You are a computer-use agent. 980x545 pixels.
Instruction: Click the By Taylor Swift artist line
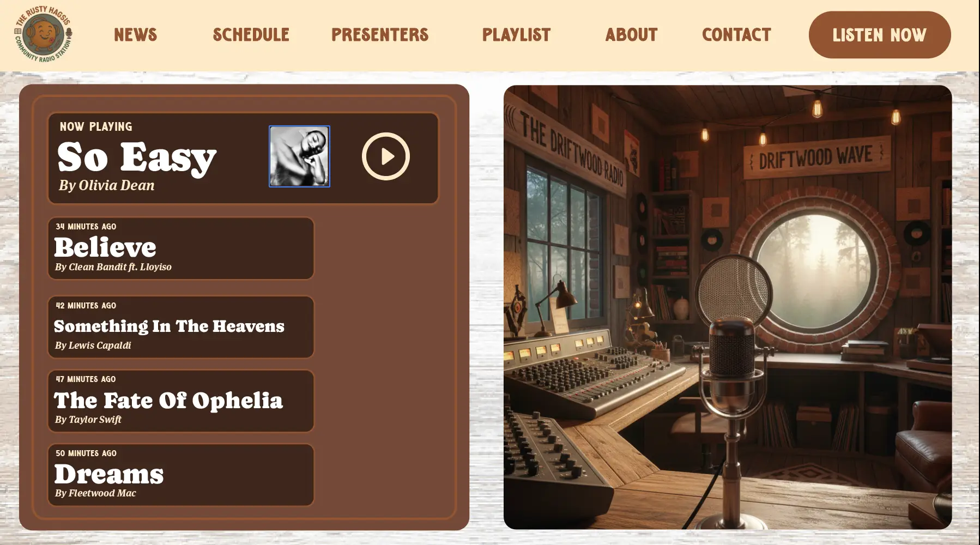coord(88,420)
